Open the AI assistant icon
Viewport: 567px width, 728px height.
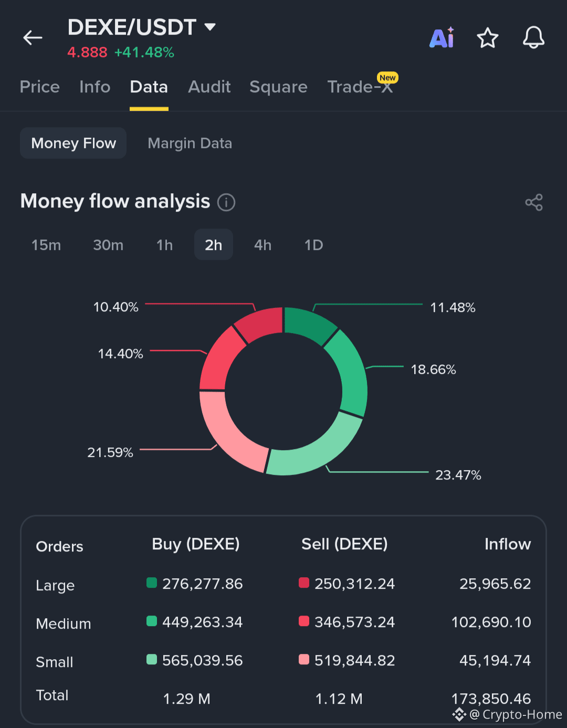(442, 38)
